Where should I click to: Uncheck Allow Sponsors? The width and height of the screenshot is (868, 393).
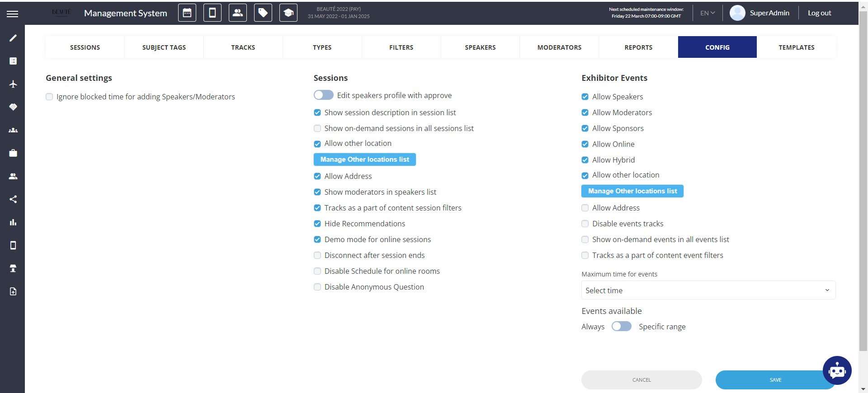point(585,128)
